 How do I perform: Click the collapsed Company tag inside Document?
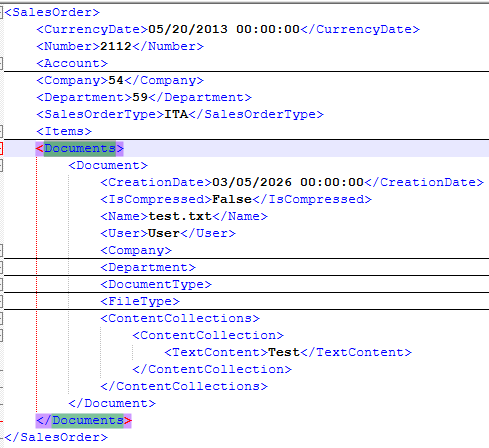[x=136, y=250]
